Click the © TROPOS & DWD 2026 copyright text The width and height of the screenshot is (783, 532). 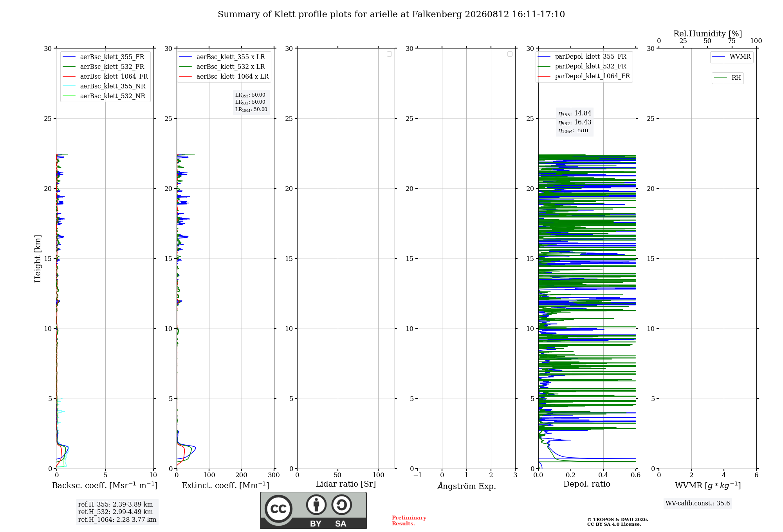point(618,520)
